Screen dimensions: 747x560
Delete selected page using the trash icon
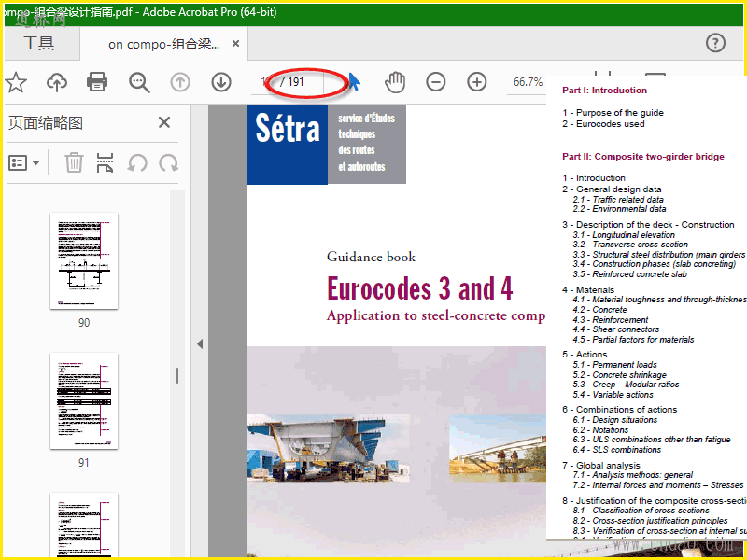pos(74,162)
